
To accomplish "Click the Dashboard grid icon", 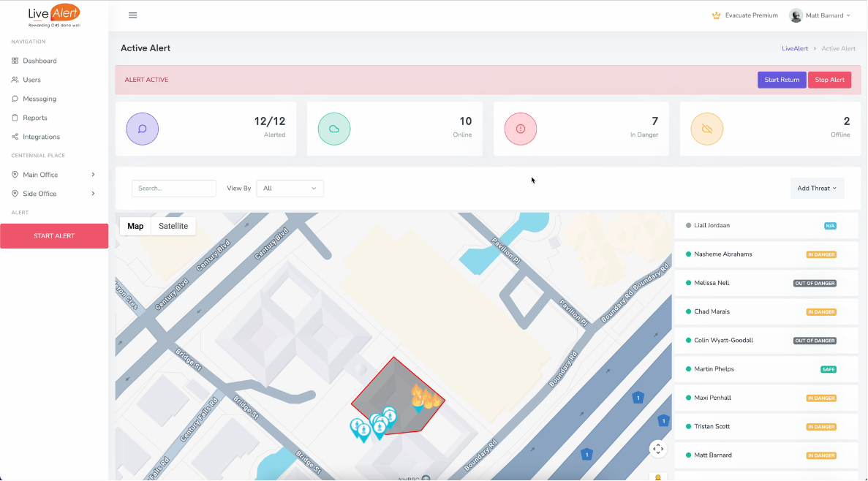I will coord(15,61).
